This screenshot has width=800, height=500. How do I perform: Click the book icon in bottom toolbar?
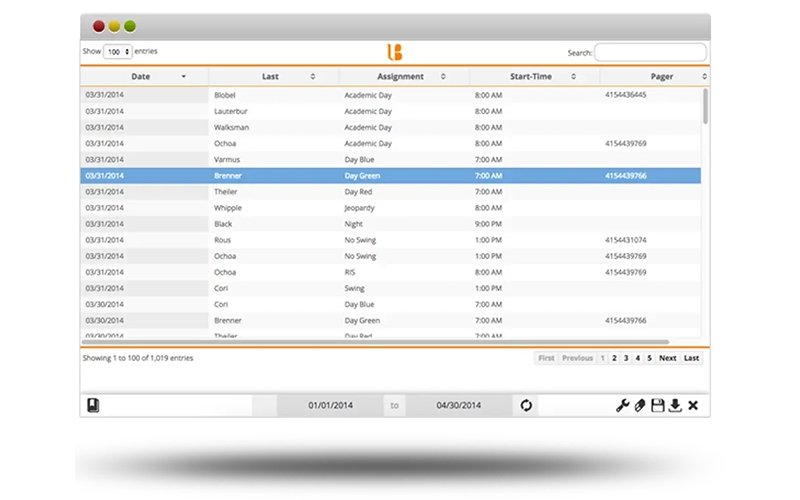click(92, 405)
